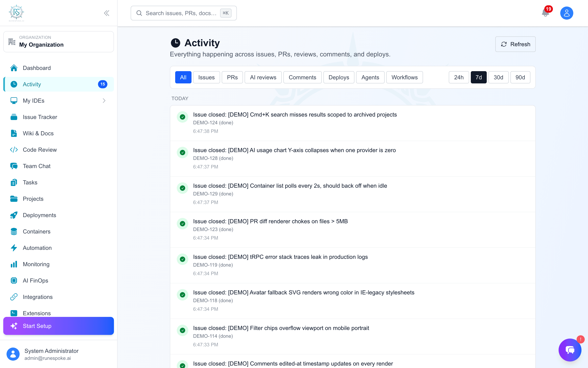Click the Monitoring bar chart icon
Image resolution: width=588 pixels, height=368 pixels.
(14, 264)
